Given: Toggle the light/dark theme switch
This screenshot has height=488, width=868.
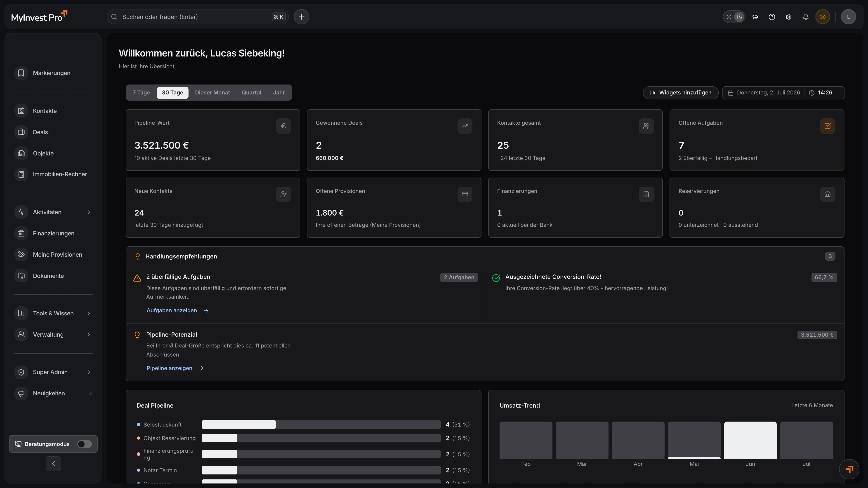Looking at the screenshot, I should (734, 17).
